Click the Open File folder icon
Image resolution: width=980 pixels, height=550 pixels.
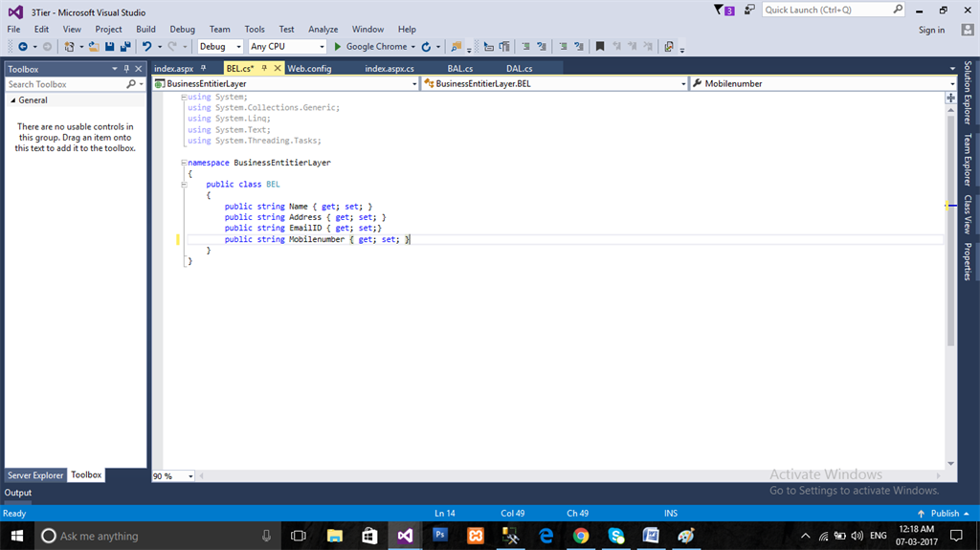tap(94, 46)
